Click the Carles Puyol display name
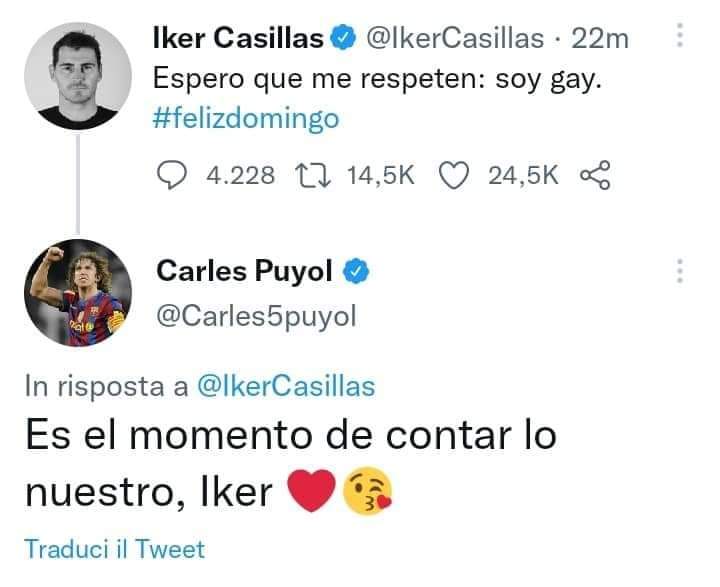This screenshot has height=587, width=720. click(243, 270)
